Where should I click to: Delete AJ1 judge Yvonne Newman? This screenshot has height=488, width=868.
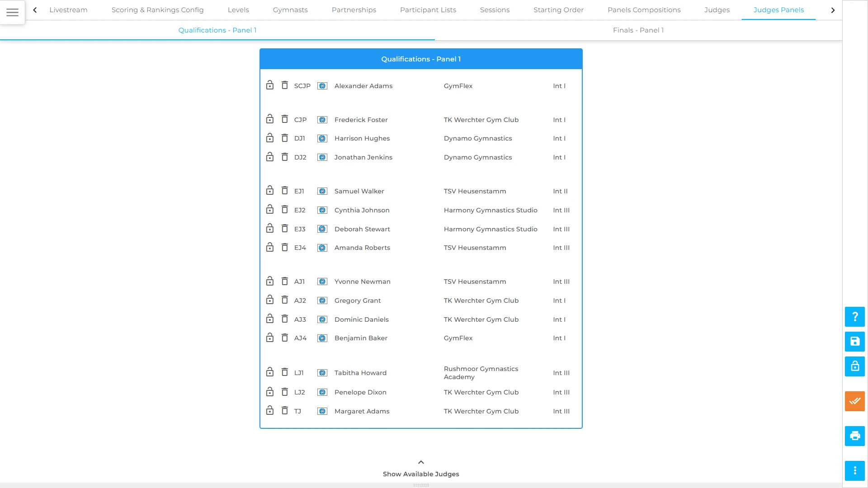coord(285,281)
